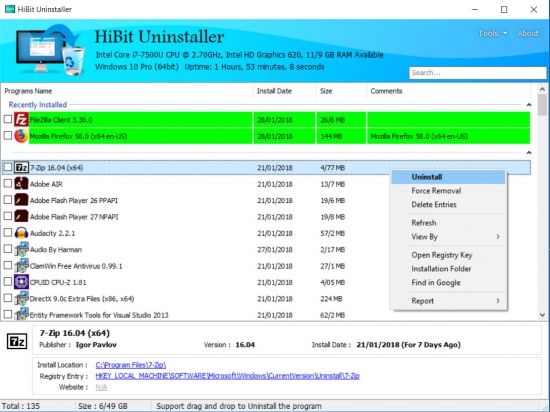550x412 pixels.
Task: Minimize the HiBit Uninstaller window
Action: (x=475, y=9)
